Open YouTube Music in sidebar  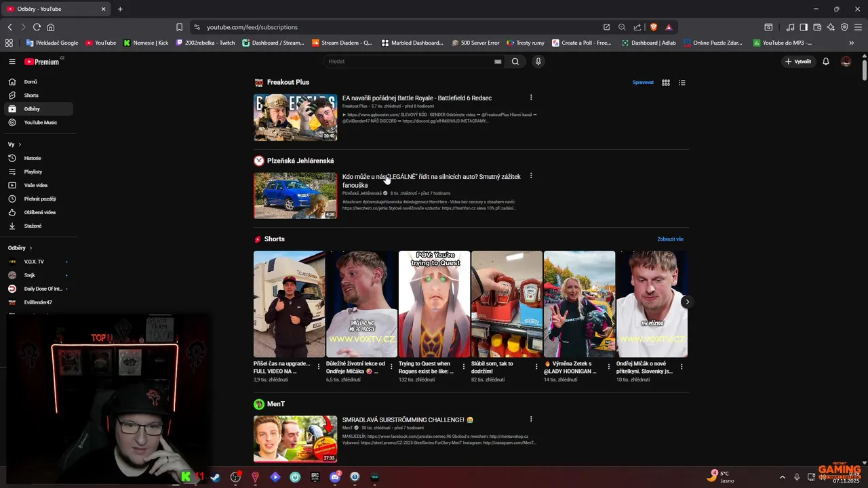[39, 122]
